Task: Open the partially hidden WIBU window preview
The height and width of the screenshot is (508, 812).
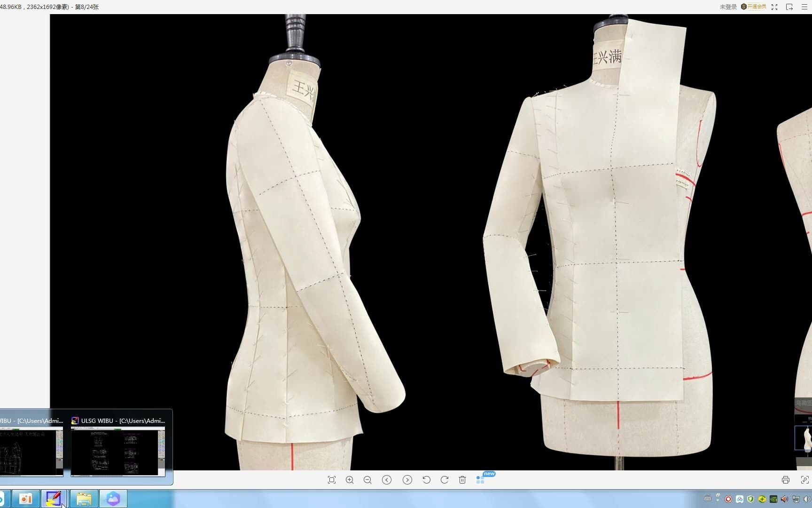Action: pos(31,452)
